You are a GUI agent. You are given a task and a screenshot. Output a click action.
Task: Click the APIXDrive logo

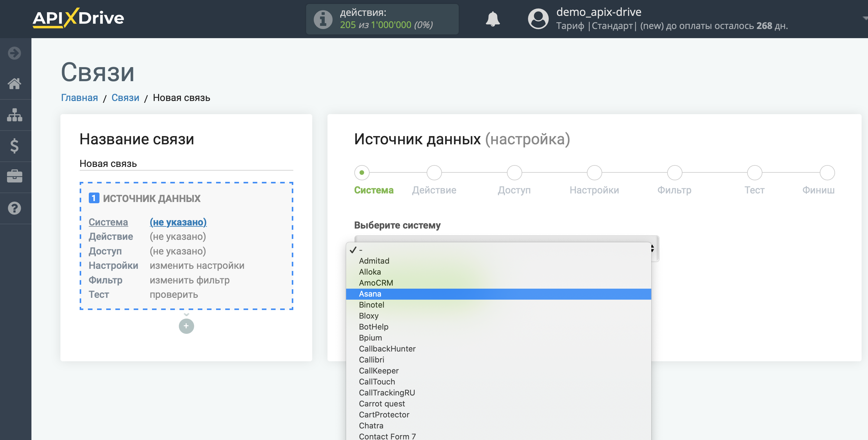pyautogui.click(x=78, y=18)
